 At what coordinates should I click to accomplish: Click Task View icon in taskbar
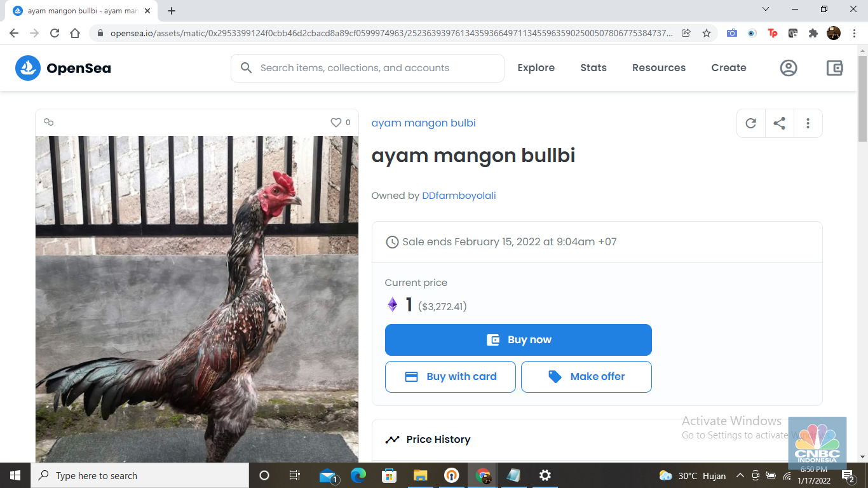click(295, 475)
